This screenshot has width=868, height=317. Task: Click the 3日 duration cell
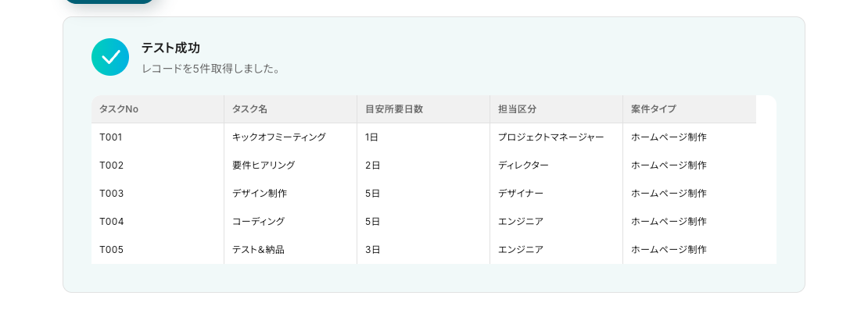tap(373, 250)
